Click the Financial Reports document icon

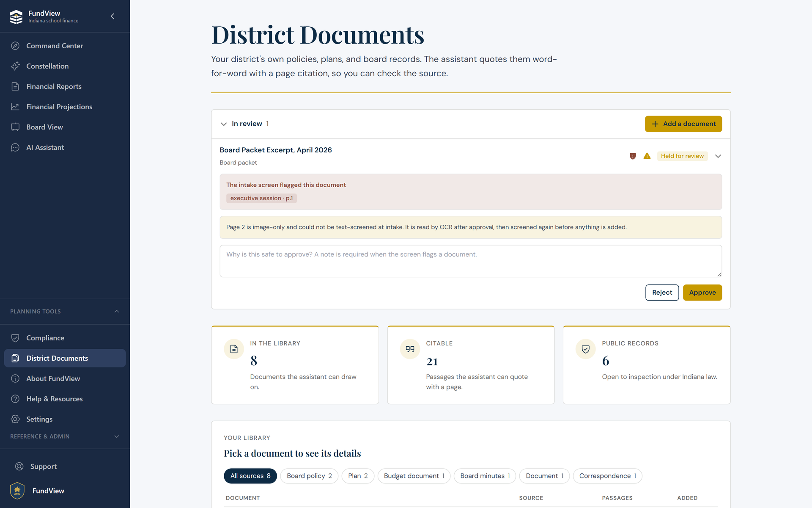point(15,86)
